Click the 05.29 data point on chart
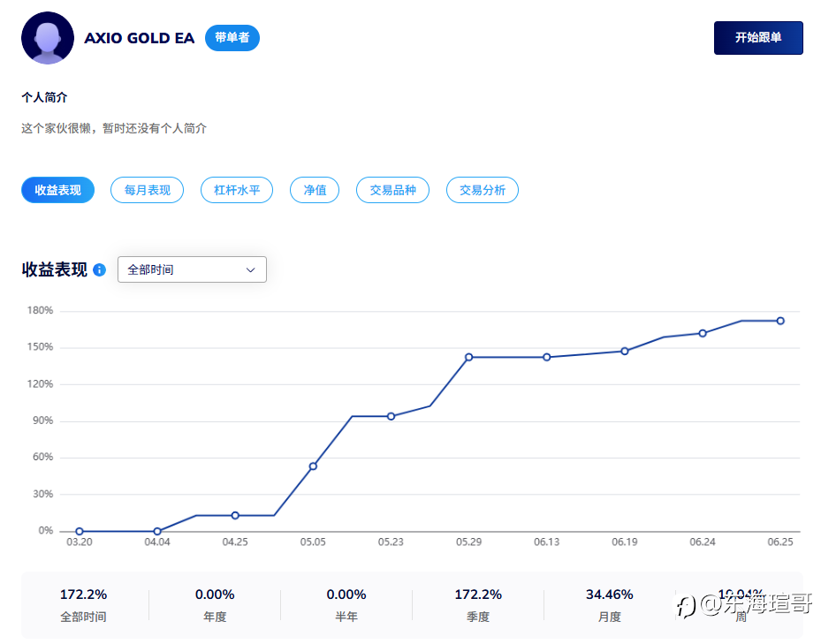 click(x=468, y=357)
